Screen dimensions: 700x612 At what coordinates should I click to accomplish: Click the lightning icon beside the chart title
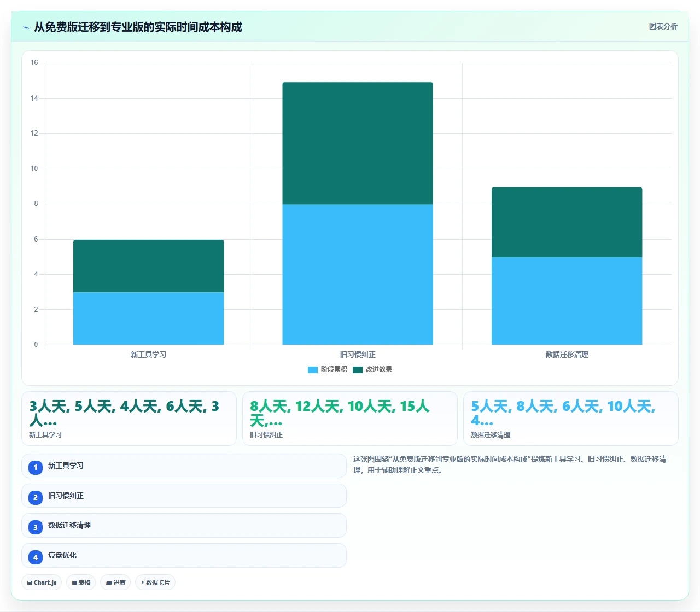(26, 27)
